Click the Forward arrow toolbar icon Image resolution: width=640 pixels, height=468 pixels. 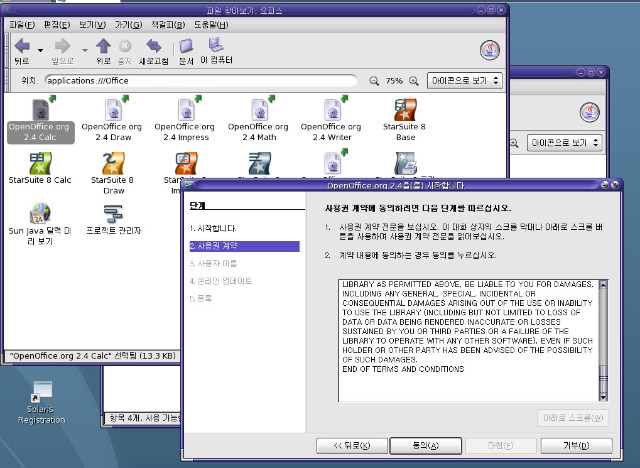tap(62, 46)
